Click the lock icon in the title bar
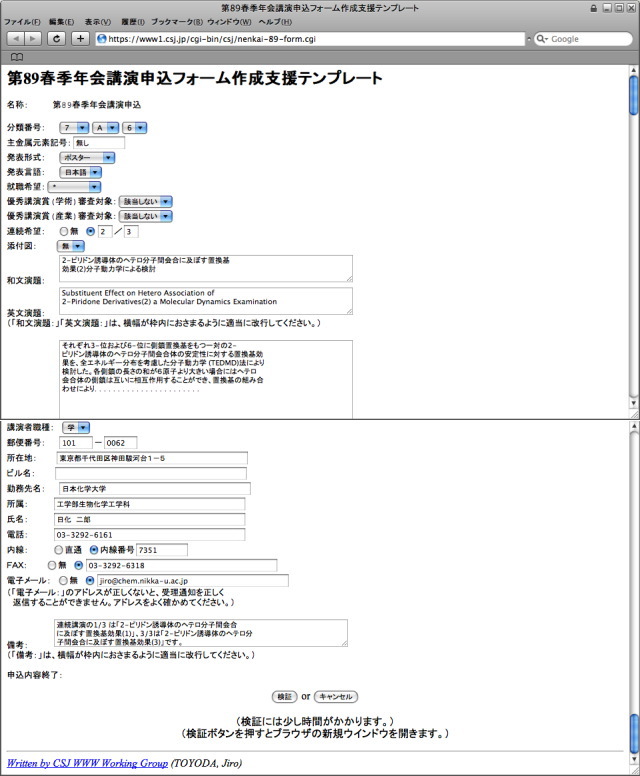Image resolution: width=640 pixels, height=776 pixels. point(594,8)
